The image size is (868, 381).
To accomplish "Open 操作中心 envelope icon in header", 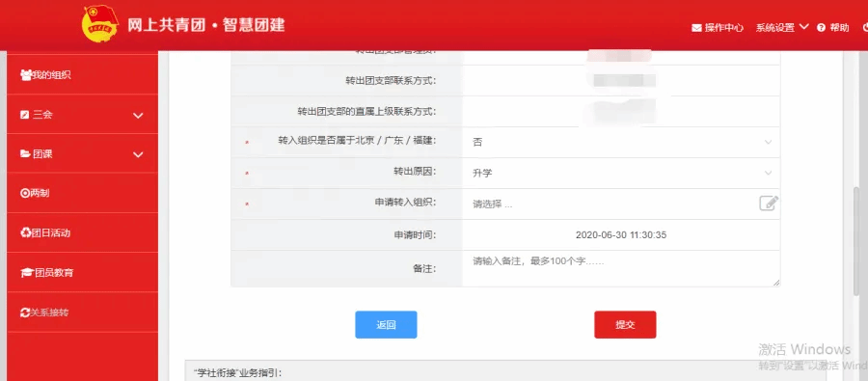I will [696, 28].
